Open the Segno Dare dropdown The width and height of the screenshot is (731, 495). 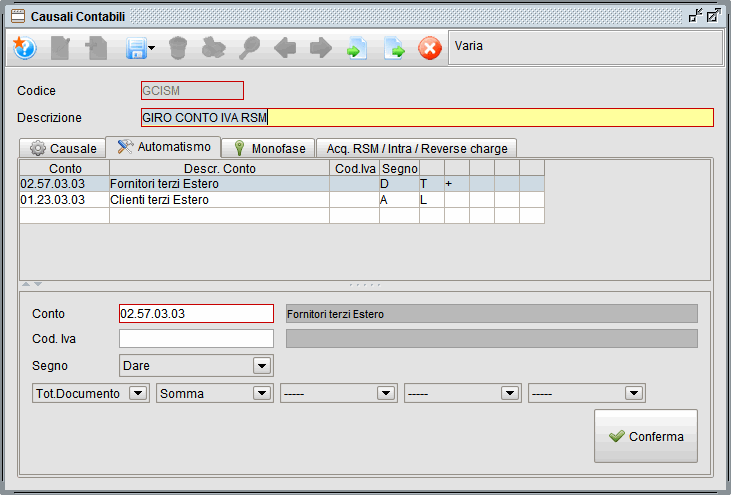tap(196, 365)
